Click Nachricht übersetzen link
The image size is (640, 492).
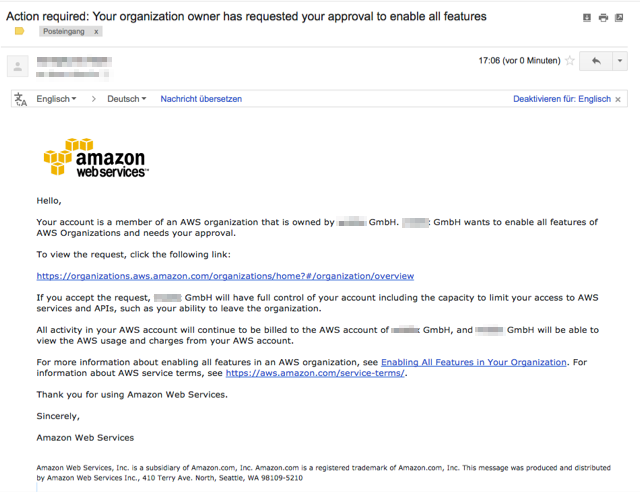pos(201,99)
